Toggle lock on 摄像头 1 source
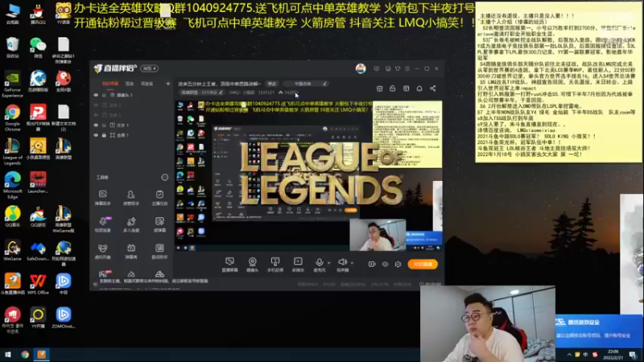 pos(104,95)
